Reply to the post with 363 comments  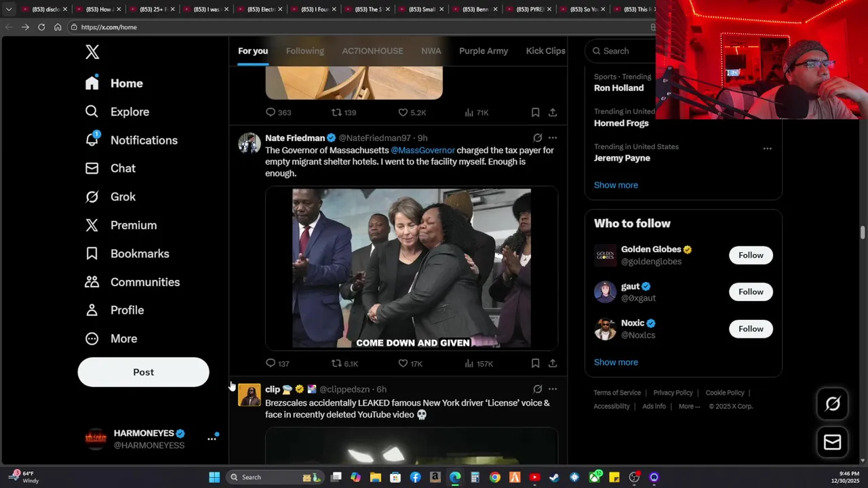pos(278,113)
